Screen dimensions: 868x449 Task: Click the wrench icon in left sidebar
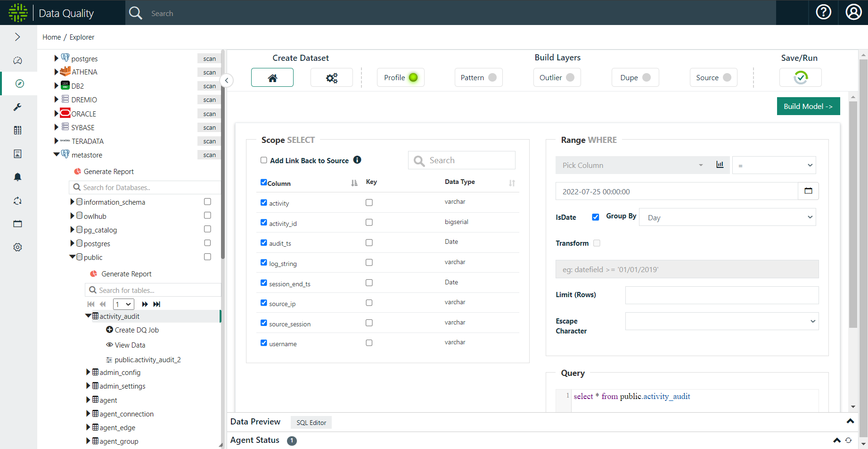17,107
